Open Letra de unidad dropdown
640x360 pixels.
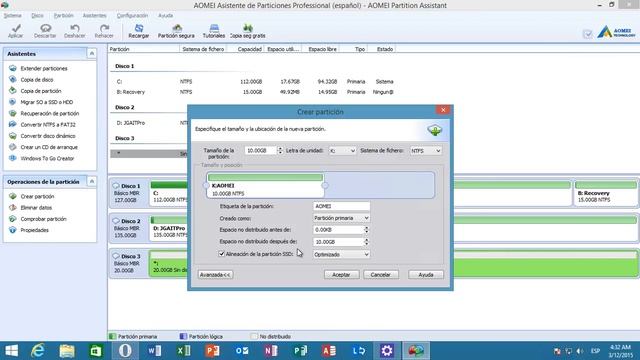click(x=342, y=151)
